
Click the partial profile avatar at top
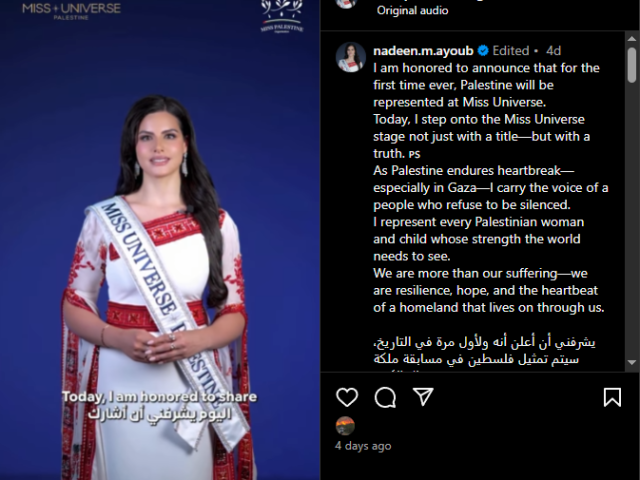[x=346, y=4]
